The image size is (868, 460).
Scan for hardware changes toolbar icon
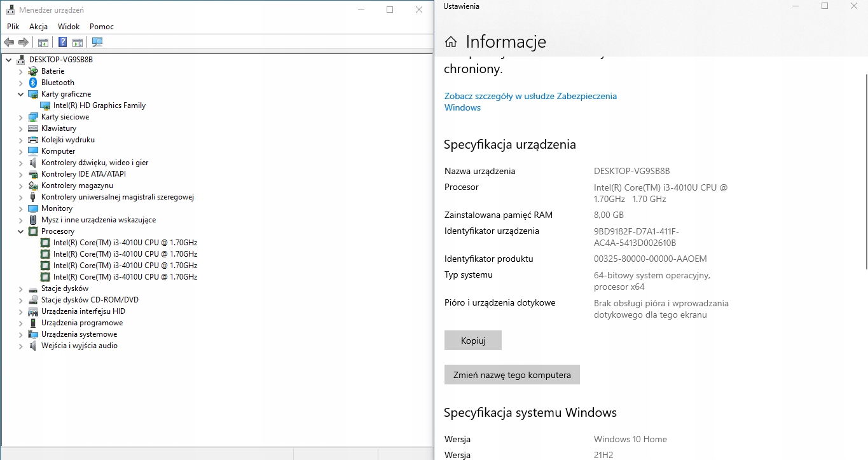[x=97, y=43]
